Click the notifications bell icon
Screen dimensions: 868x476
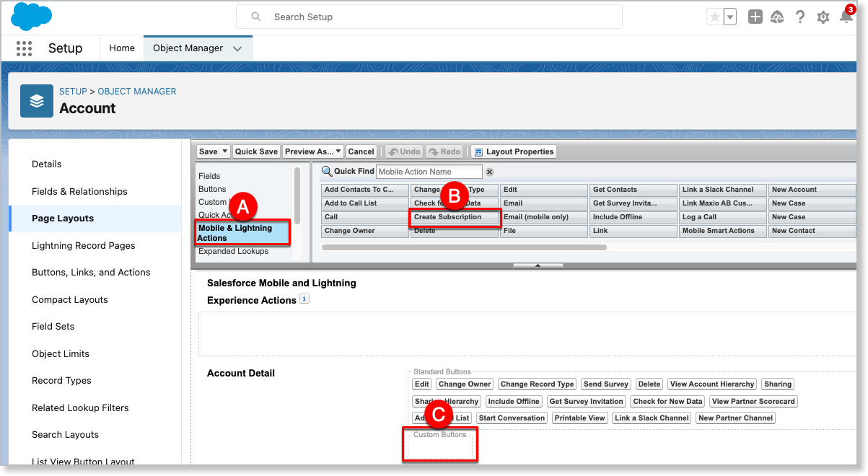[846, 17]
